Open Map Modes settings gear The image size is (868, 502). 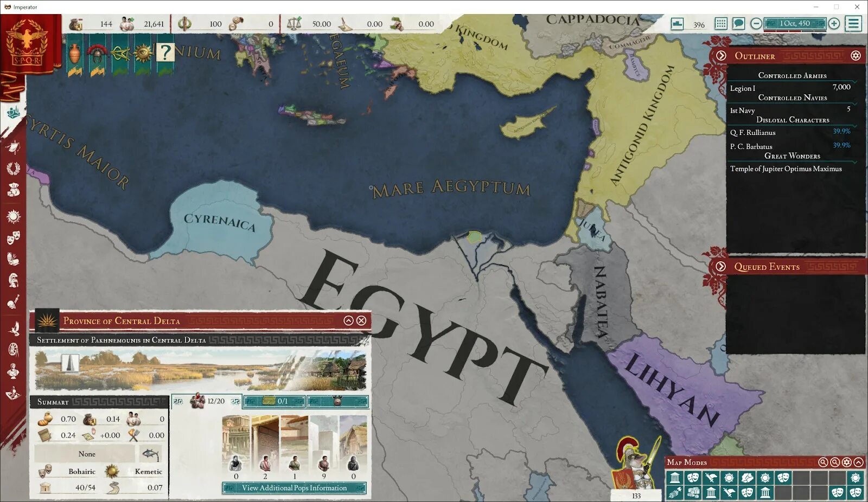847,462
